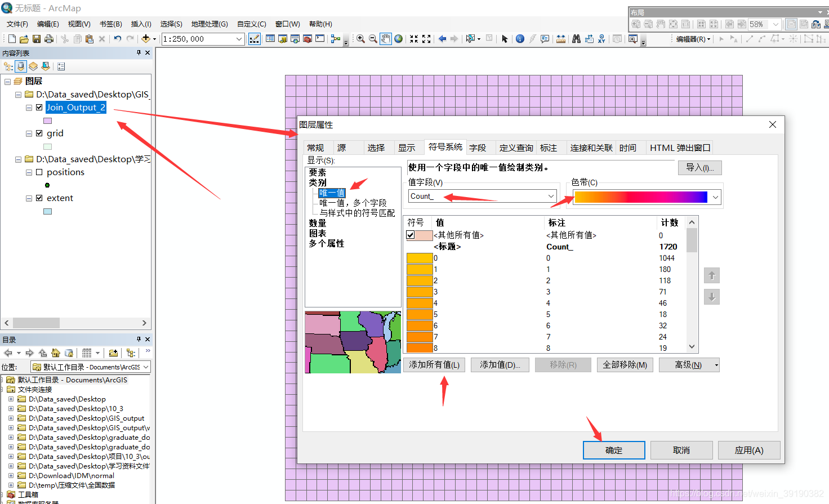Open the 地理处理(G) menu
The image size is (829, 504).
(x=210, y=24)
